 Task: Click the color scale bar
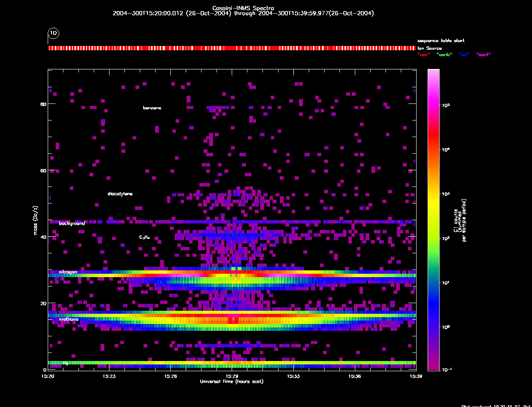click(433, 220)
